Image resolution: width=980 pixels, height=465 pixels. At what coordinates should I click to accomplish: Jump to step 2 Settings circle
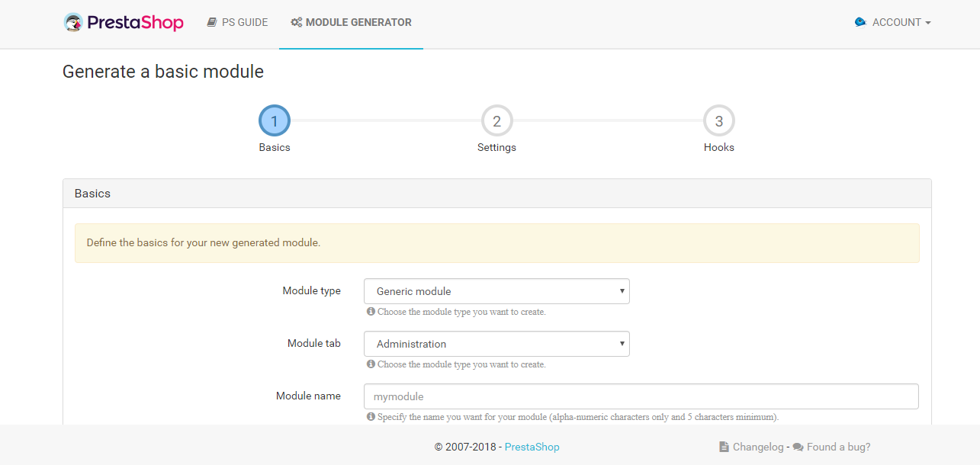pos(496,121)
